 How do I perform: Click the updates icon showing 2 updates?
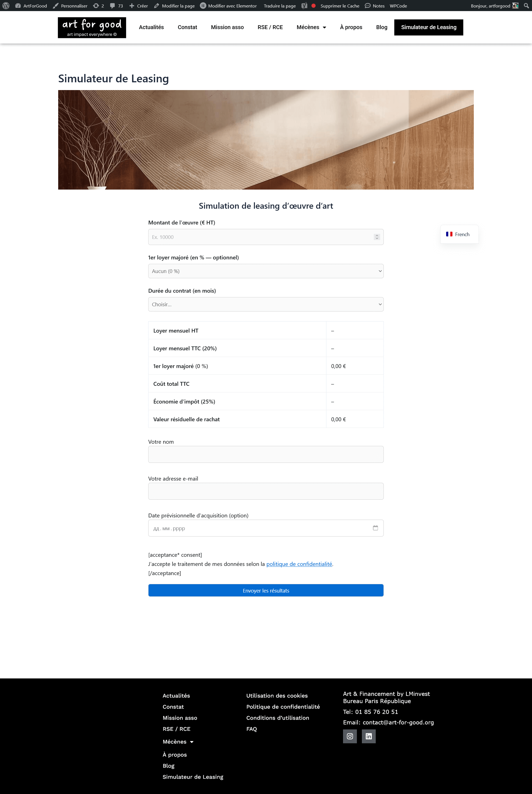pyautogui.click(x=96, y=6)
